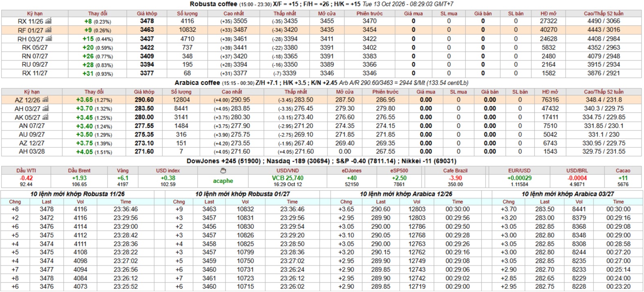
Task: Open the chart icon beside RF 01/27
Action: (x=49, y=30)
